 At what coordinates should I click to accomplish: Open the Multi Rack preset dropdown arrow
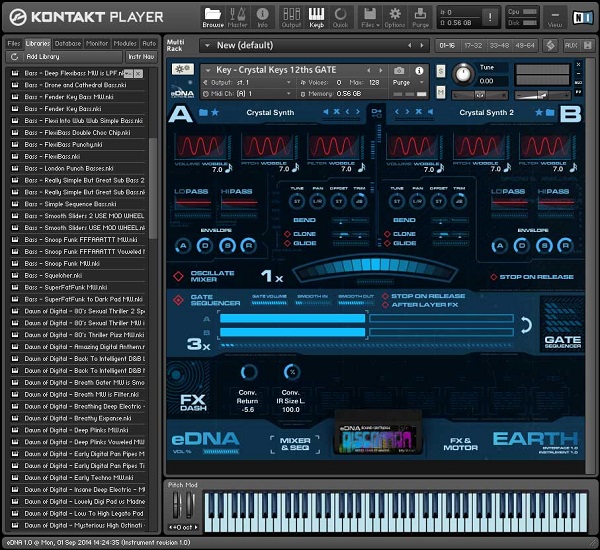(x=207, y=46)
